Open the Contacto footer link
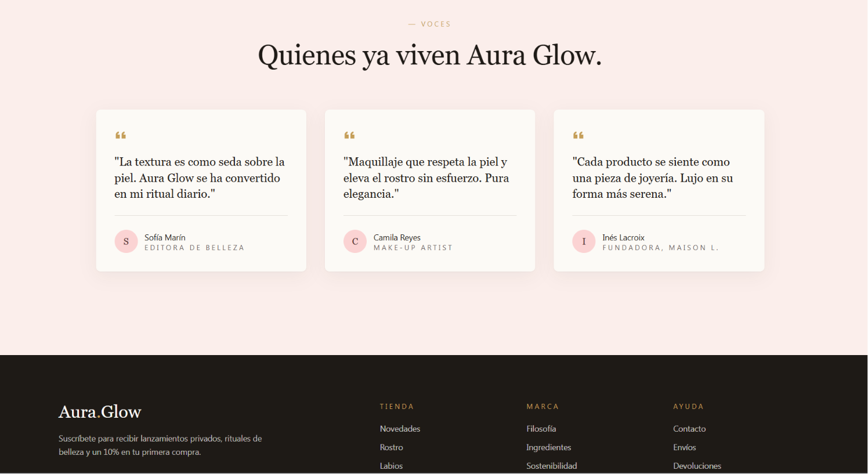The height and width of the screenshot is (474, 868). pos(689,429)
